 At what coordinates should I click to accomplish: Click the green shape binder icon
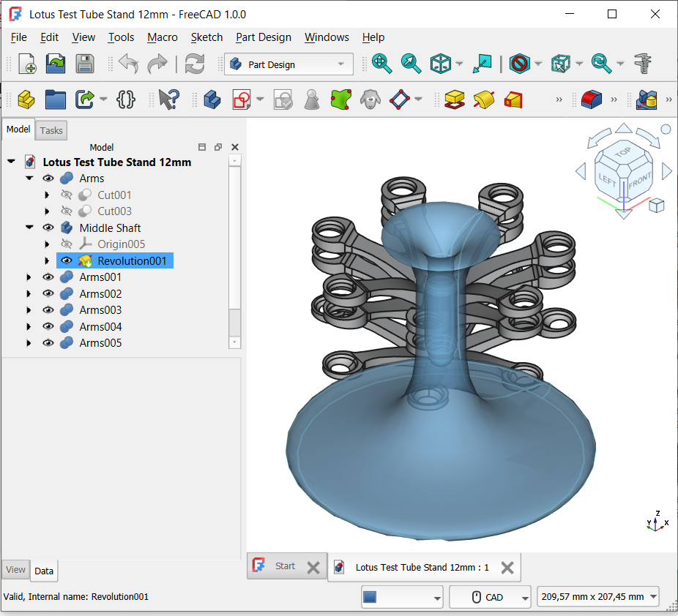[341, 99]
